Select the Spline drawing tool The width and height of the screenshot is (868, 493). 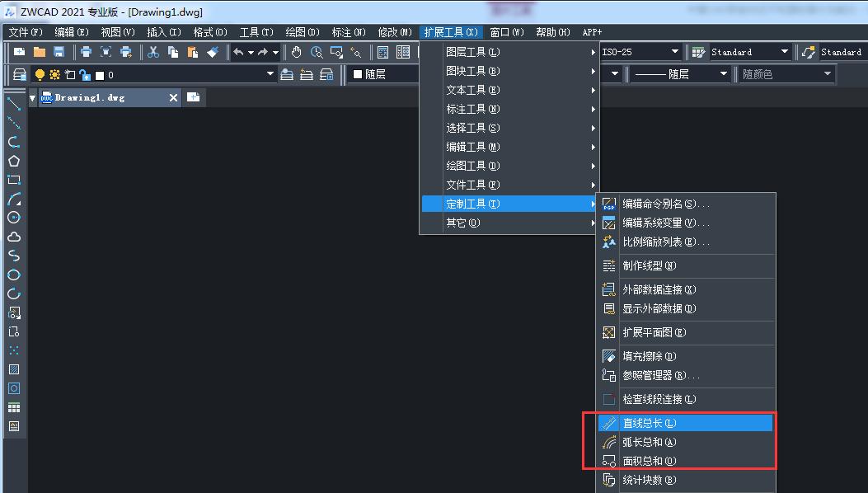(14, 256)
